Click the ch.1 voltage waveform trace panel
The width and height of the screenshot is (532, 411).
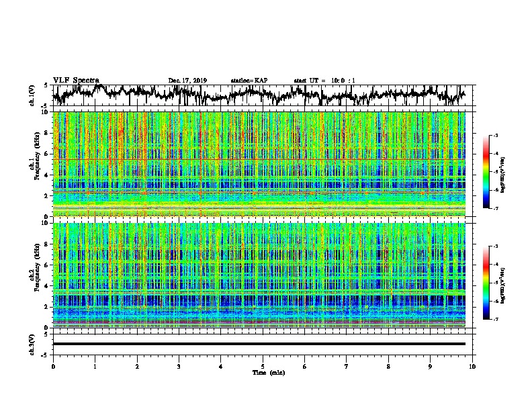coord(264,95)
